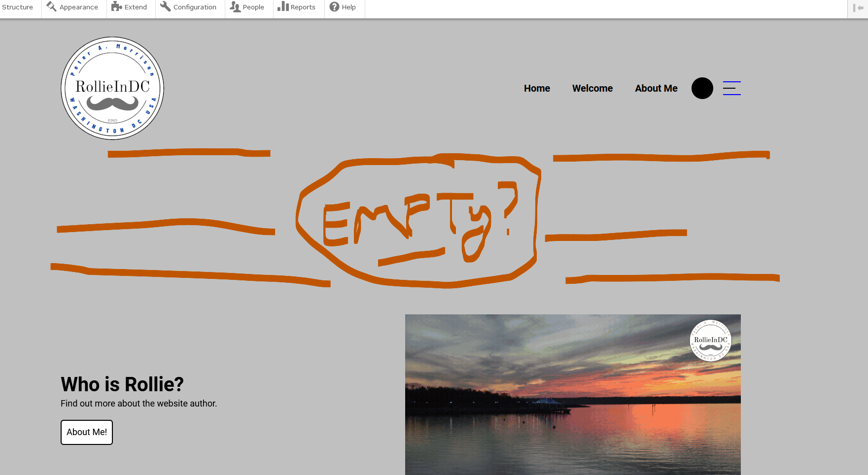Click the Appearance paintbrush icon
868x475 pixels.
(51, 6)
